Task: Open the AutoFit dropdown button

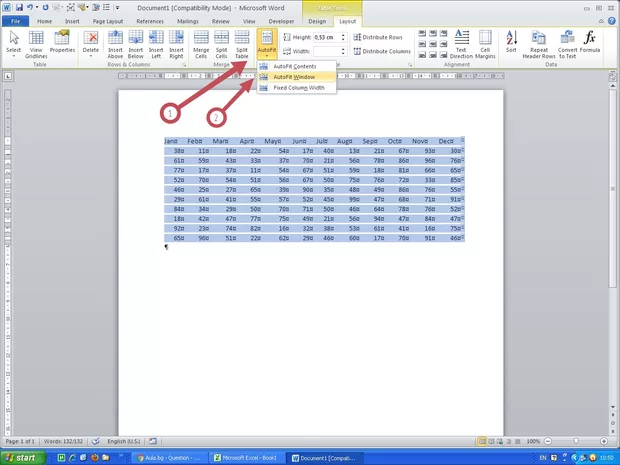Action: click(267, 44)
